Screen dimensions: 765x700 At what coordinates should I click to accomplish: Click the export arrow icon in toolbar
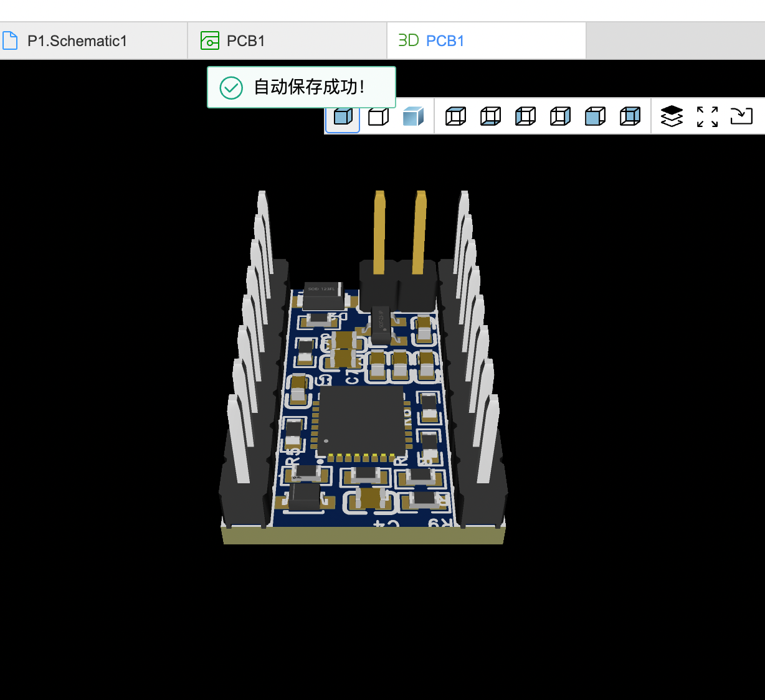(x=741, y=116)
